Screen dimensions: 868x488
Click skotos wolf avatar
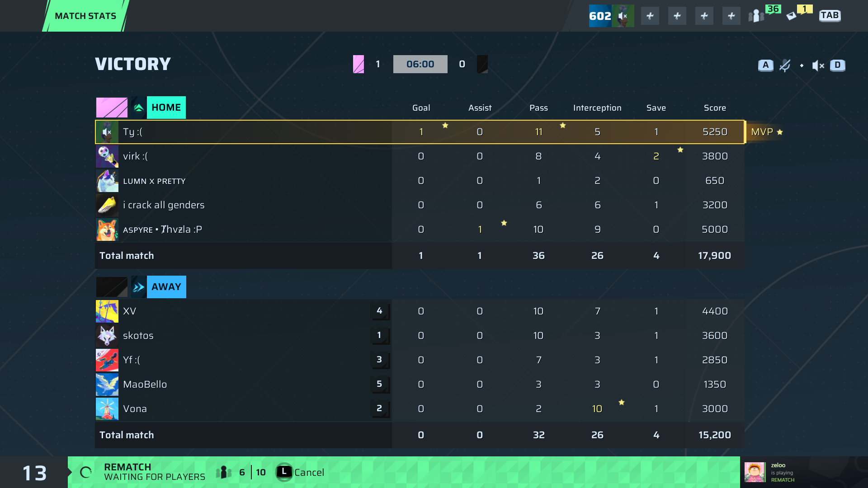click(x=107, y=336)
